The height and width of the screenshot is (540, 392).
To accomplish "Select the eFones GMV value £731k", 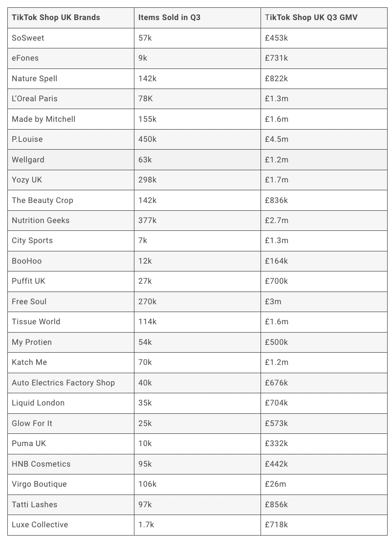I will [277, 58].
